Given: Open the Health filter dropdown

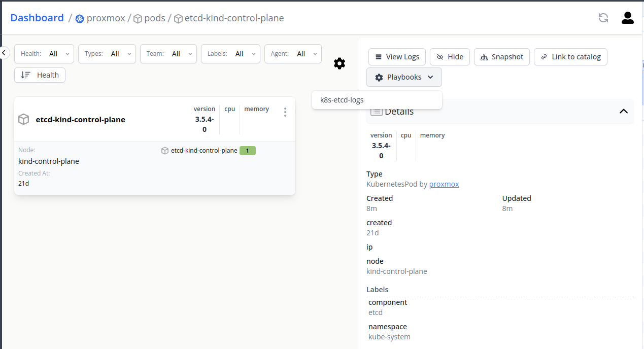Looking at the screenshot, I should tap(44, 54).
